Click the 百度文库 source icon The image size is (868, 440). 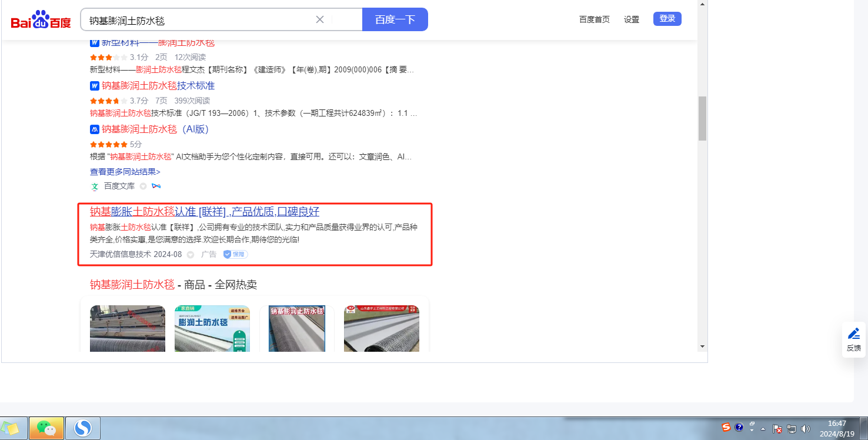click(x=95, y=186)
